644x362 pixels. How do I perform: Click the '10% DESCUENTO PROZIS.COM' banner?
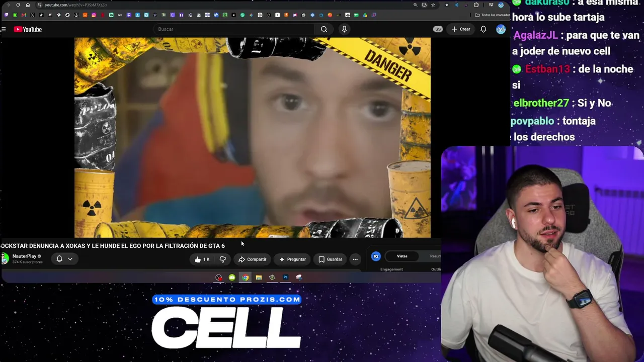point(226,300)
